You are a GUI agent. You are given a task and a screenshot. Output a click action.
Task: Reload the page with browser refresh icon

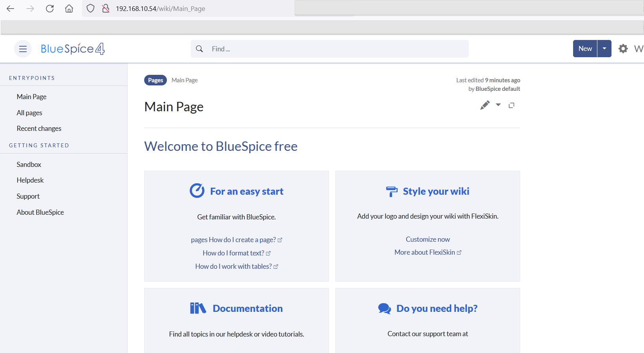point(50,9)
